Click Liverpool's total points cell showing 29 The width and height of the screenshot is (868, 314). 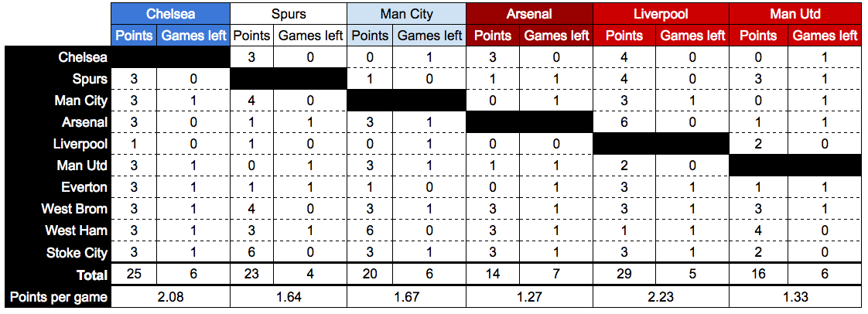click(624, 275)
